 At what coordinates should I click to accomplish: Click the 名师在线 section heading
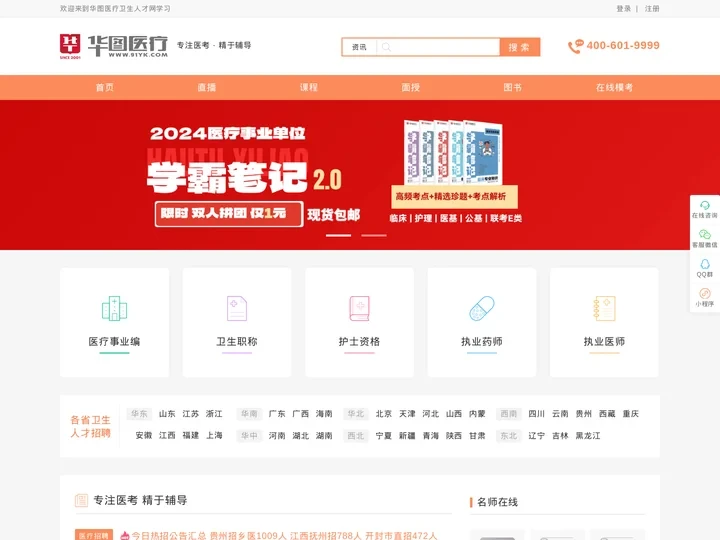497,502
